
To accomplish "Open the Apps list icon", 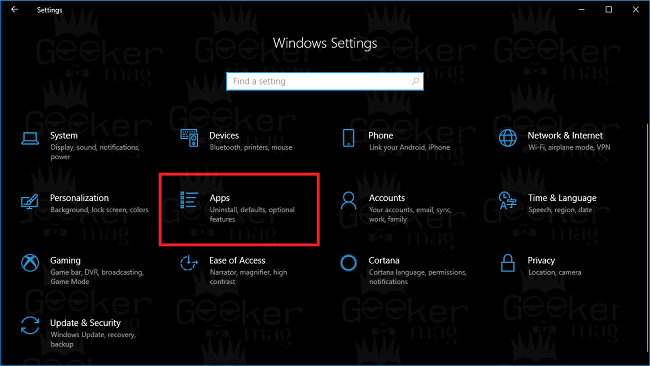I will 189,200.
